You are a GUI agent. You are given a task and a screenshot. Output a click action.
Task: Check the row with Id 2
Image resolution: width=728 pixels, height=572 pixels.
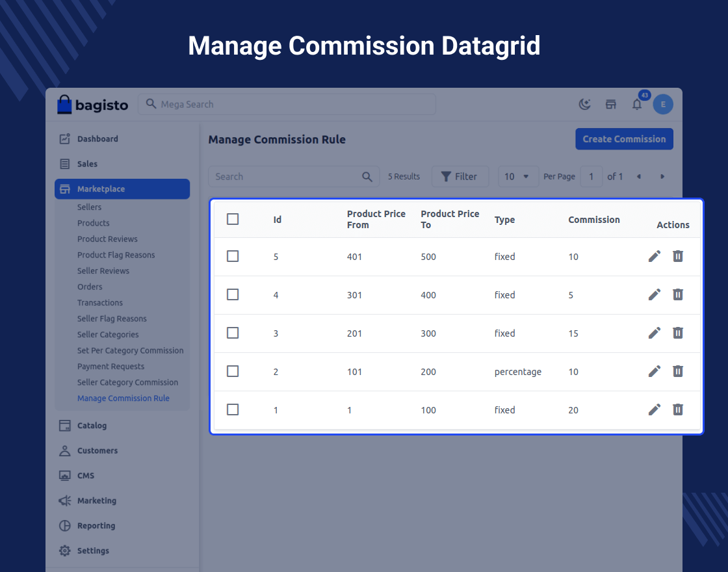coord(233,371)
